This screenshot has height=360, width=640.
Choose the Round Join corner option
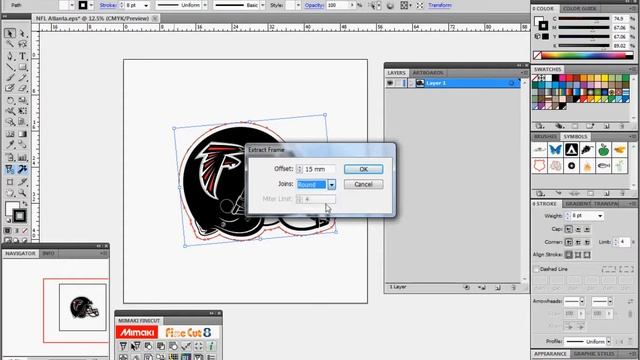point(578,242)
